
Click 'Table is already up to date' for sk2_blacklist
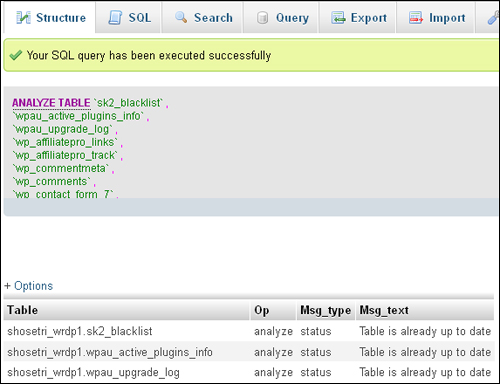[x=425, y=331]
